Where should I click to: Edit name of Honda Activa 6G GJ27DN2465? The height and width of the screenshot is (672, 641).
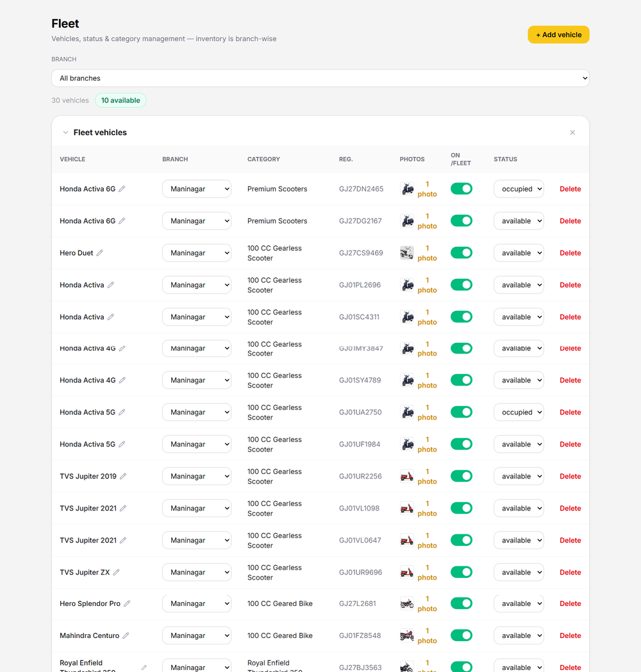coord(122,189)
